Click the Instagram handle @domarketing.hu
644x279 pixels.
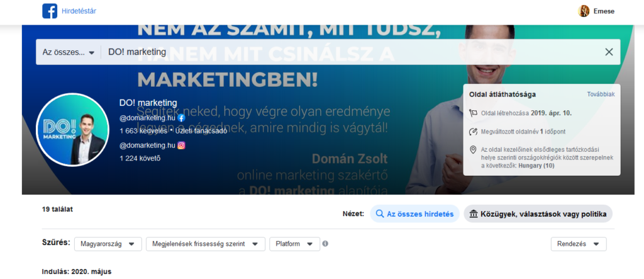pyautogui.click(x=147, y=145)
